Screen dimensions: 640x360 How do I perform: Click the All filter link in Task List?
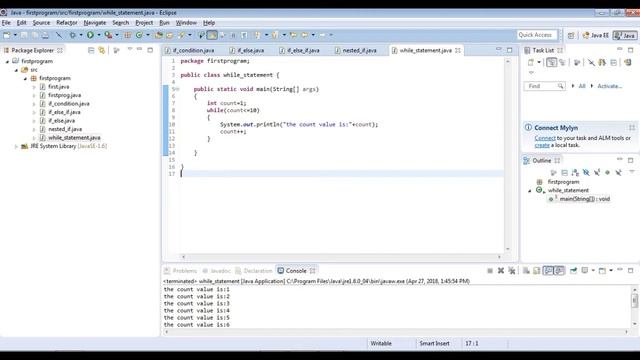tap(582, 86)
